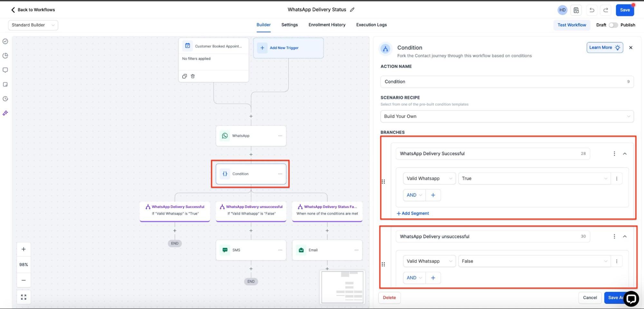Zoom in on the workflow canvas
This screenshot has width=644, height=309.
pyautogui.click(x=24, y=249)
